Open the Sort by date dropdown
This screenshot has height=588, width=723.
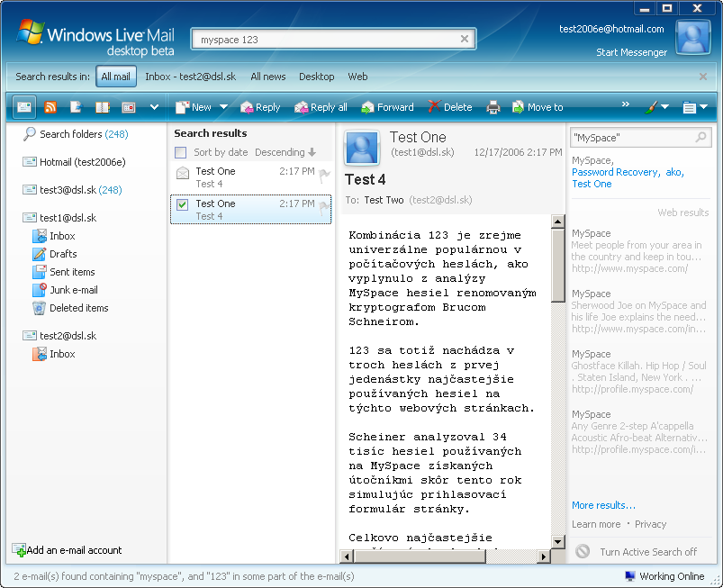pos(221,152)
